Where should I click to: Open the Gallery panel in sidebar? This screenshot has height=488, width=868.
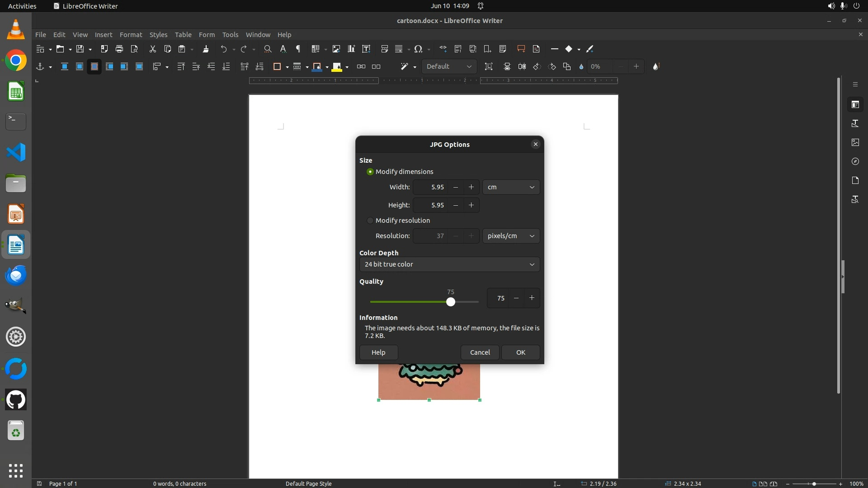click(855, 142)
